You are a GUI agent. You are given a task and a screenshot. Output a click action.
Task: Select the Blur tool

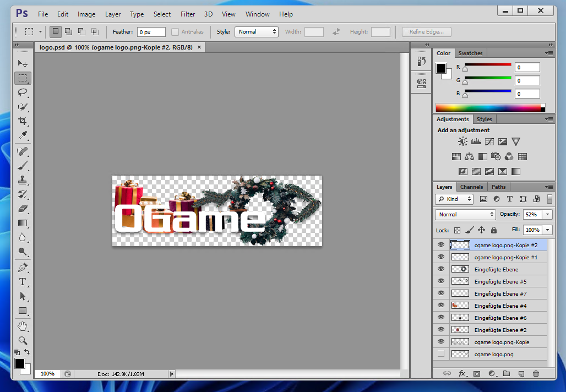[23, 237]
